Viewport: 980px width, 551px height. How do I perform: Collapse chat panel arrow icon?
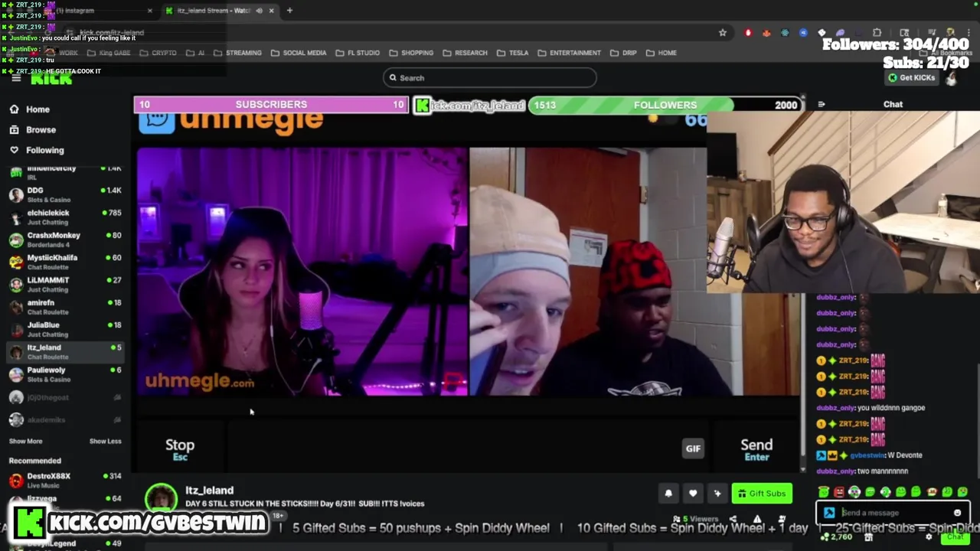pyautogui.click(x=822, y=104)
